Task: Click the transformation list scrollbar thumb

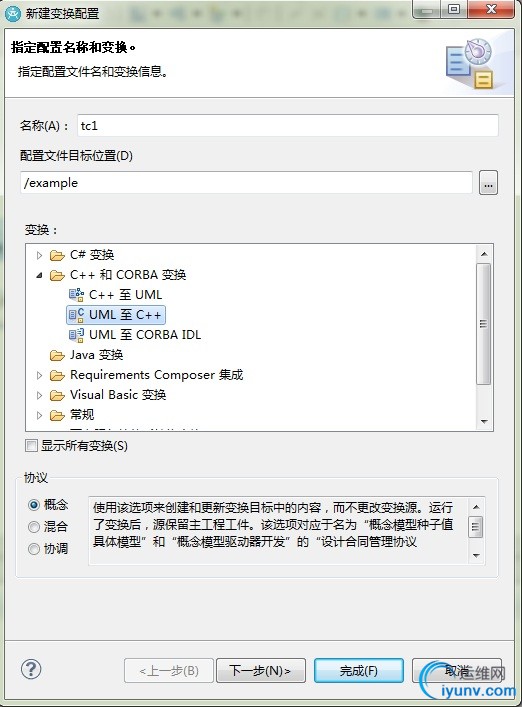Action: pos(483,324)
